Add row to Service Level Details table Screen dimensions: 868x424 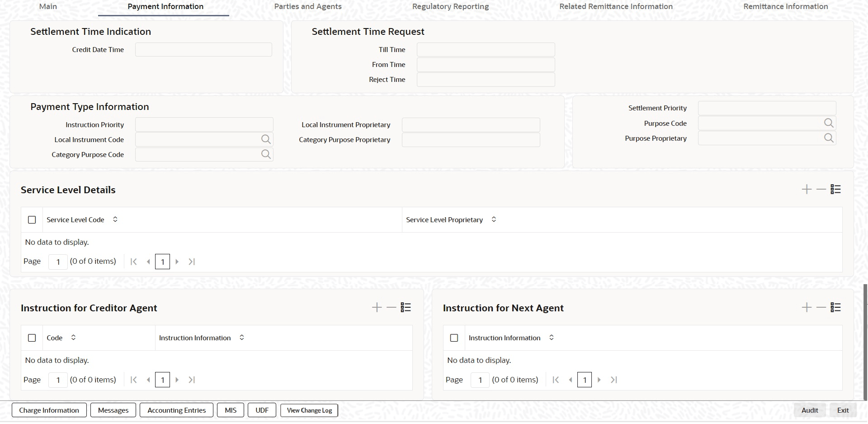tap(807, 189)
